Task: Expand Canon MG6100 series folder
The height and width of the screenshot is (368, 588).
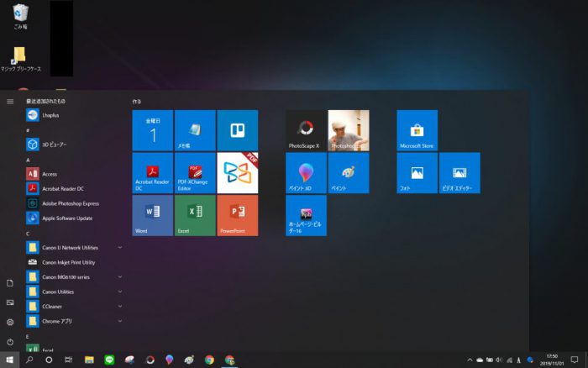Action: click(74, 277)
